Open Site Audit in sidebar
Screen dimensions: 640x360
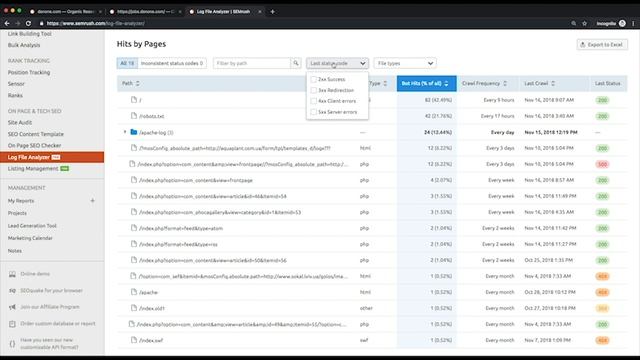[x=20, y=122]
